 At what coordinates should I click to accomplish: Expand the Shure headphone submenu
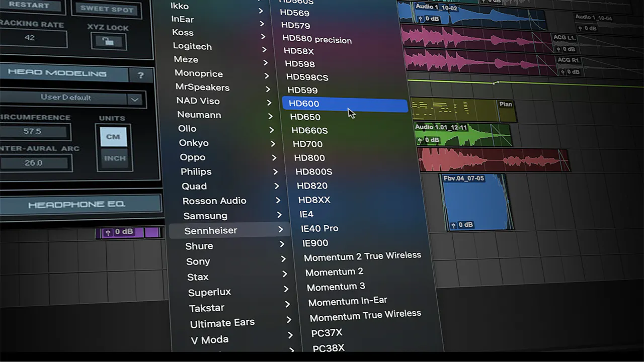tap(199, 246)
